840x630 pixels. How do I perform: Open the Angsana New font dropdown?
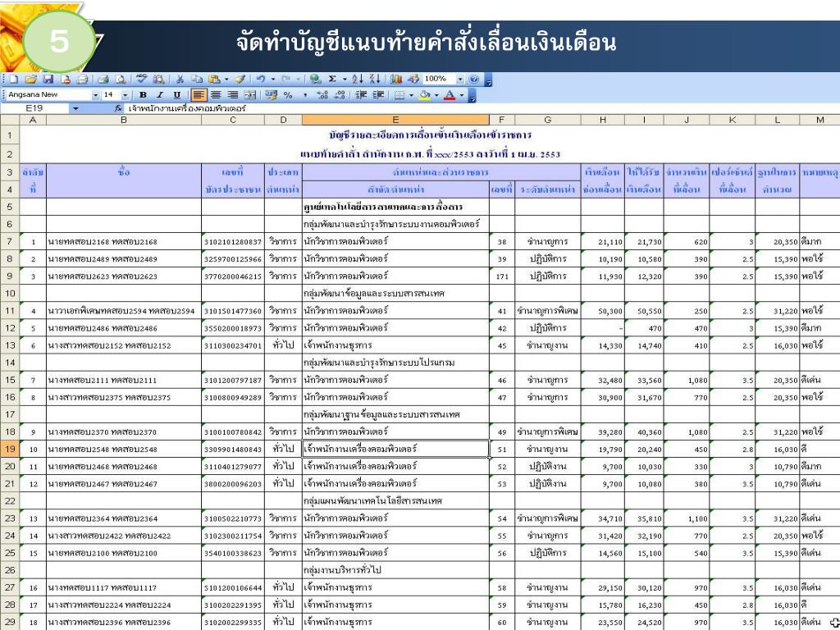pos(95,95)
